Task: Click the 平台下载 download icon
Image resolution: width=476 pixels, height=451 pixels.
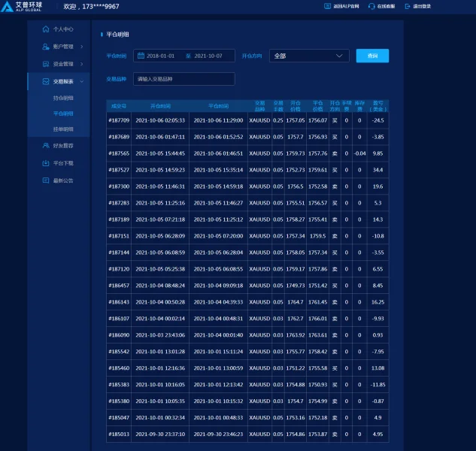Action: tap(46, 162)
